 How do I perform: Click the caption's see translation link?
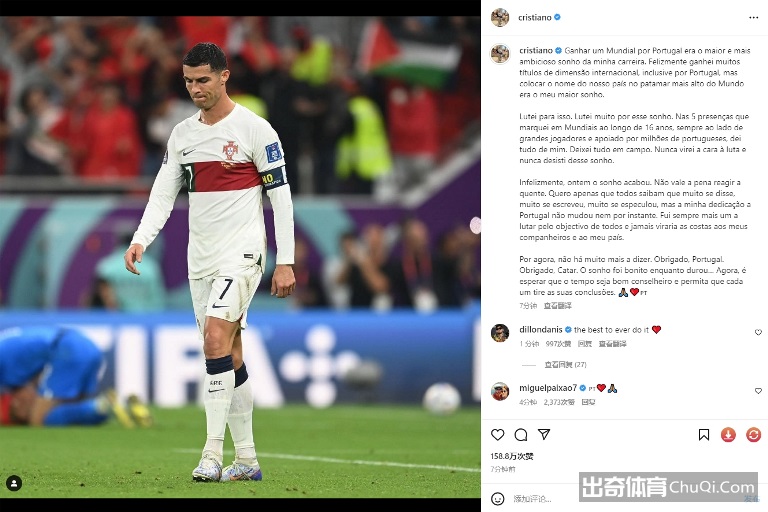tap(557, 306)
